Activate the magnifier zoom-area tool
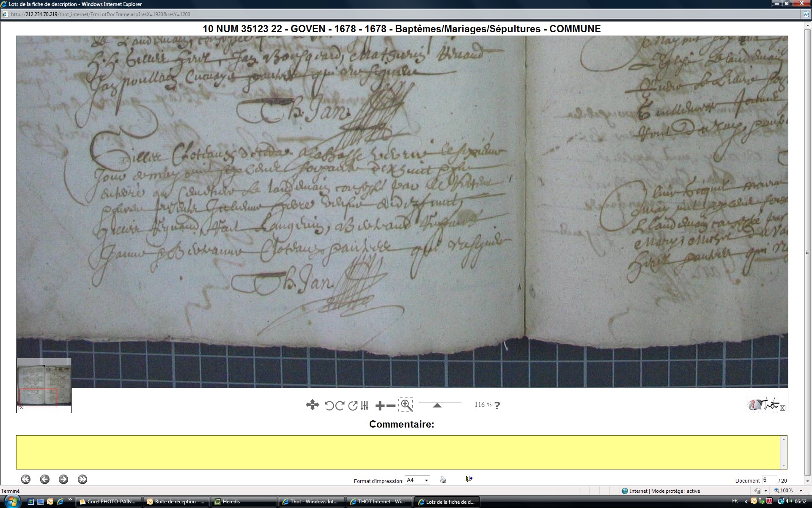The width and height of the screenshot is (812, 508). [x=406, y=405]
